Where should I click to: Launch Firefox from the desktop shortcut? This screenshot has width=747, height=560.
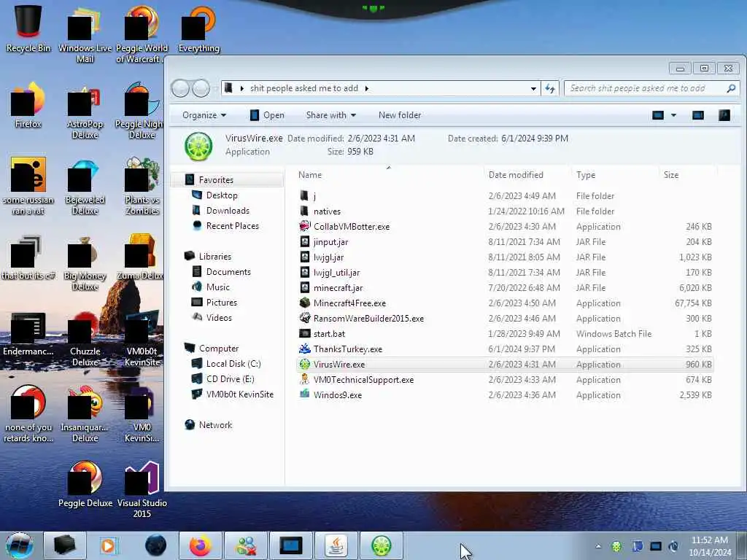coord(28,106)
